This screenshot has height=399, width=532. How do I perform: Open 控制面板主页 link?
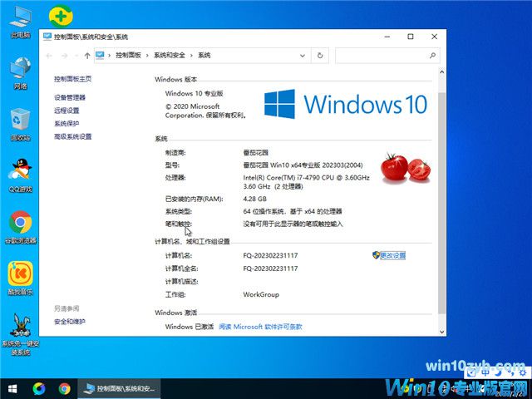(72, 79)
